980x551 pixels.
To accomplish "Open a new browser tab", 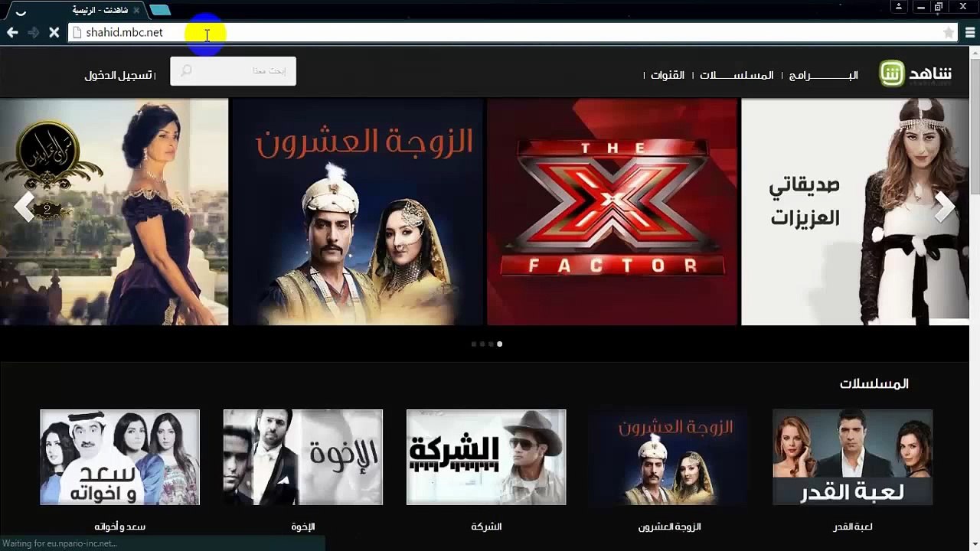I will tap(160, 10).
